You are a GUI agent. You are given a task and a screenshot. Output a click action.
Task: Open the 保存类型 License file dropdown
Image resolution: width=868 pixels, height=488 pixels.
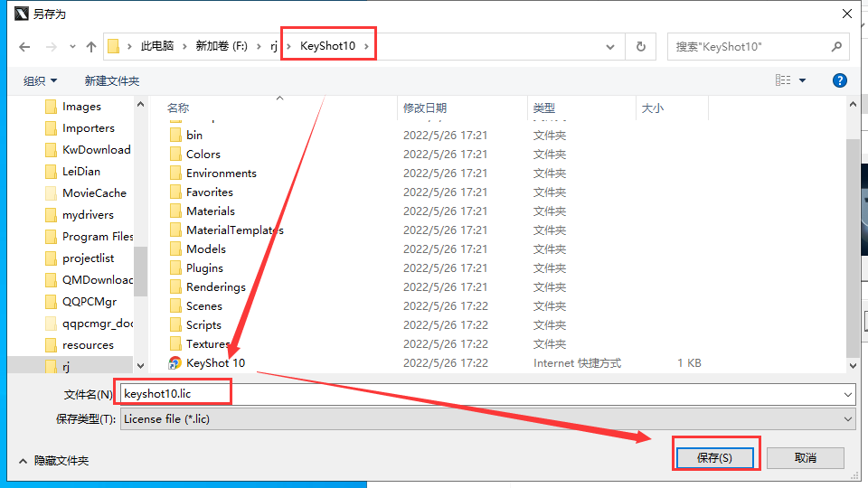487,418
